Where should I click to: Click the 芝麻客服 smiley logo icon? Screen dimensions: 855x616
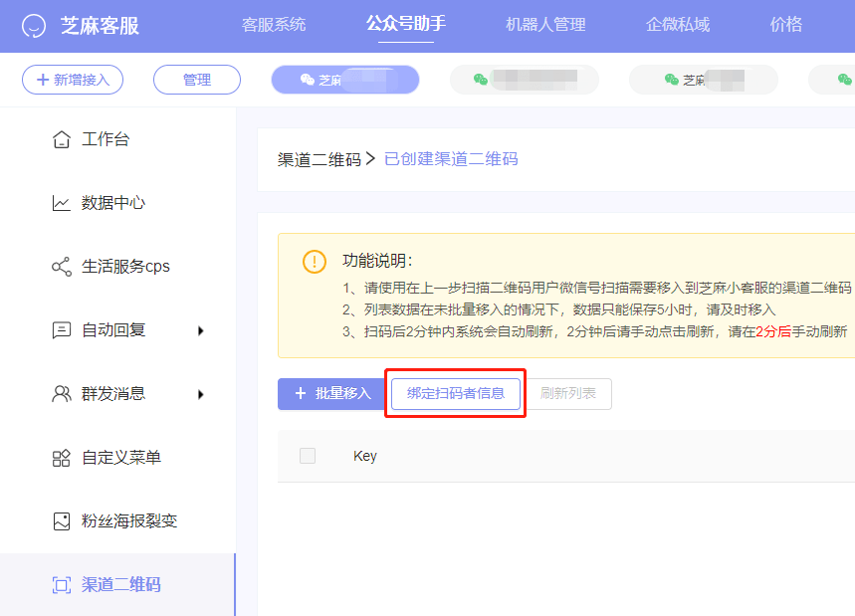34,26
